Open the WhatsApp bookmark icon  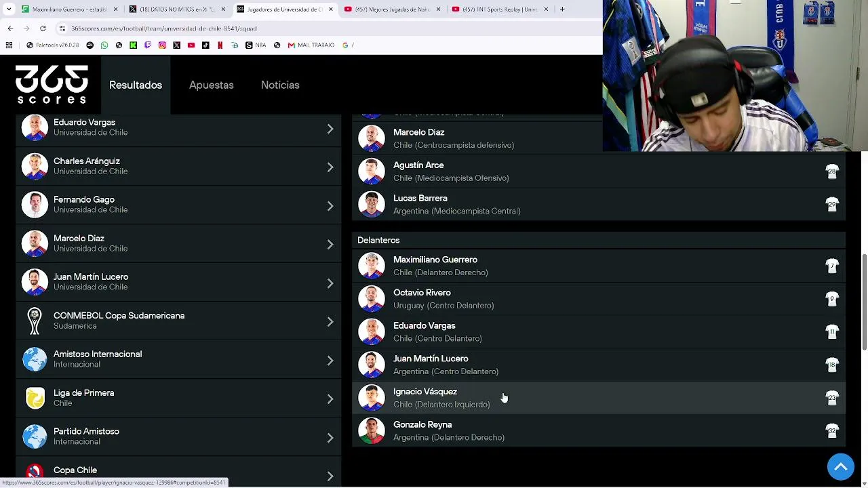tap(104, 45)
